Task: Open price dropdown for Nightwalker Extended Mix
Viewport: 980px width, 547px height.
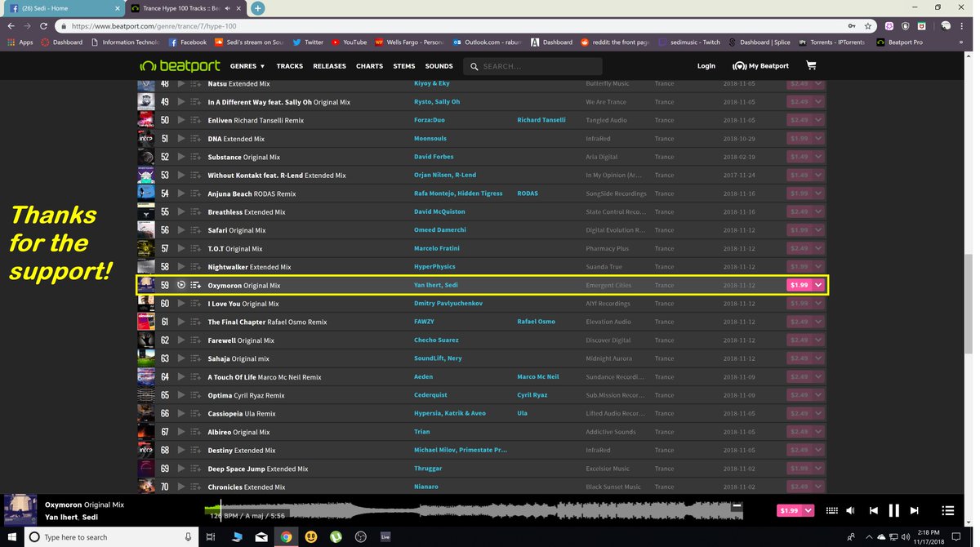Action: (819, 267)
